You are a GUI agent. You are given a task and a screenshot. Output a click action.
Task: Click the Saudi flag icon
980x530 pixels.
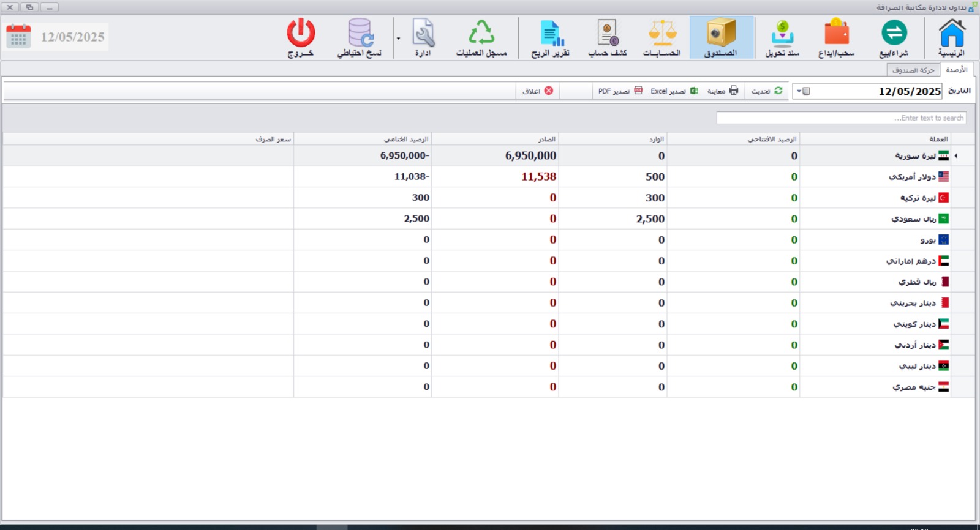click(943, 218)
